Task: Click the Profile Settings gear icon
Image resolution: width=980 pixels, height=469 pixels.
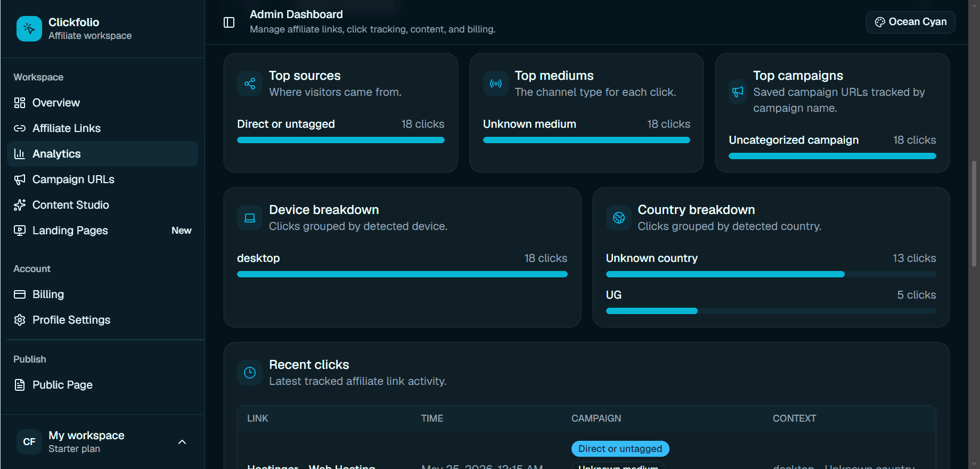Action: coord(20,320)
